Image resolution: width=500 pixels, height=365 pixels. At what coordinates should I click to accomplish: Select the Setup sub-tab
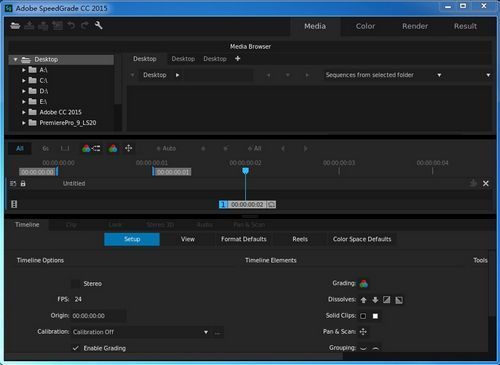point(132,239)
